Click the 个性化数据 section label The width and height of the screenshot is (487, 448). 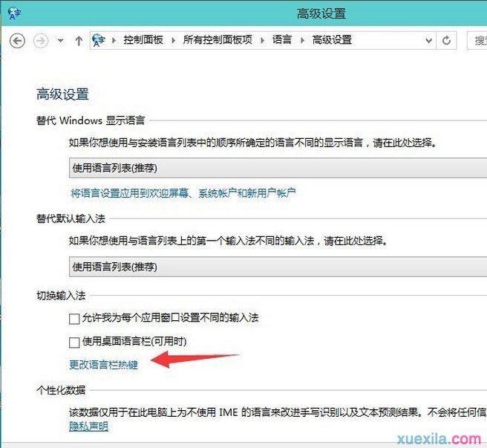coord(61,390)
